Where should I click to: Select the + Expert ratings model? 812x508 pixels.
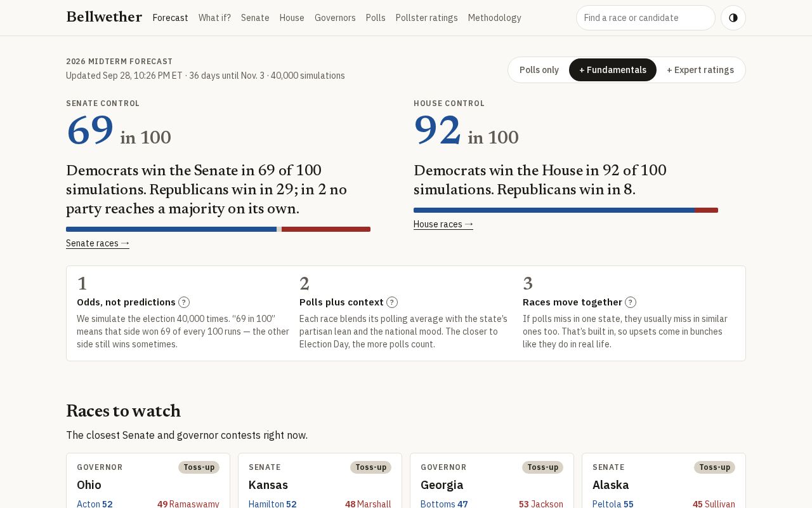click(700, 70)
